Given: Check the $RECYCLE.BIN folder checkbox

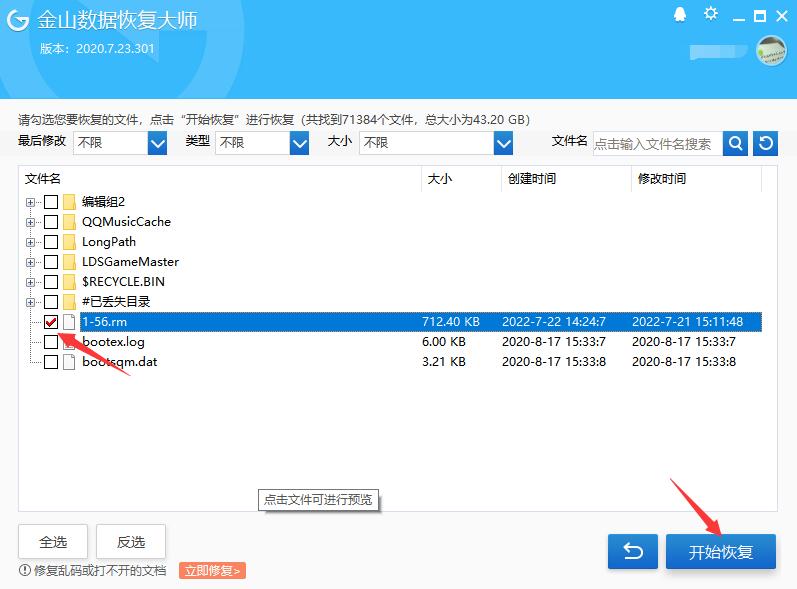Looking at the screenshot, I should (51, 282).
